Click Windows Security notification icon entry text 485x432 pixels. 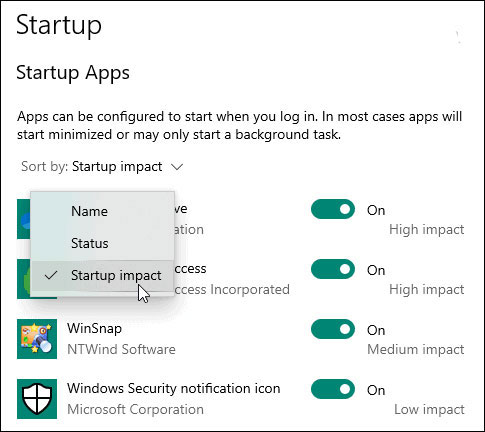coord(173,389)
